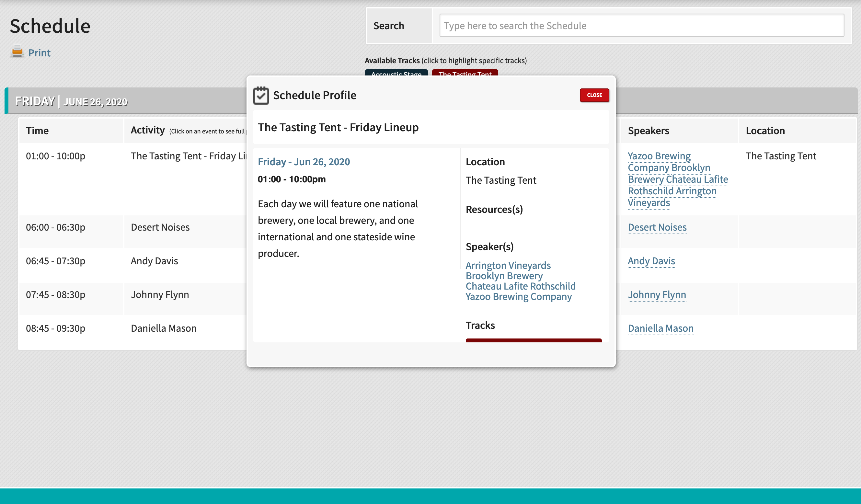Image resolution: width=861 pixels, height=504 pixels.
Task: Open the Andy Davis activity row
Action: (155, 261)
